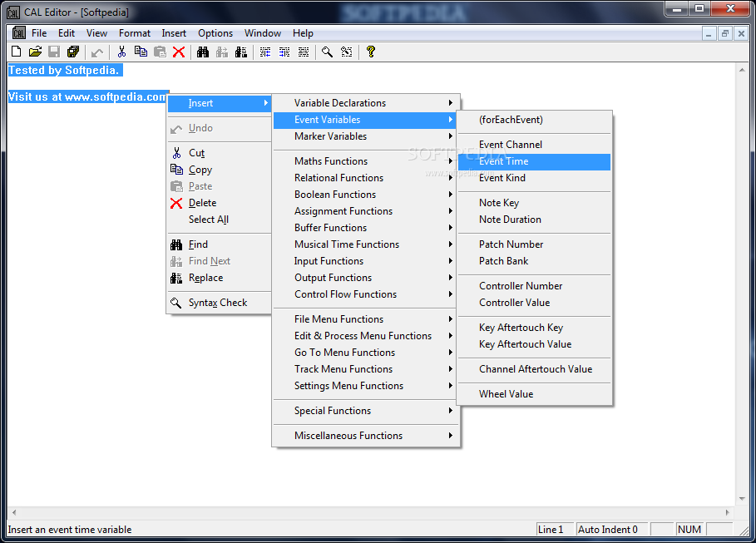Image resolution: width=756 pixels, height=543 pixels.
Task: Click the Save floppy disk toolbar icon
Action: pos(54,52)
